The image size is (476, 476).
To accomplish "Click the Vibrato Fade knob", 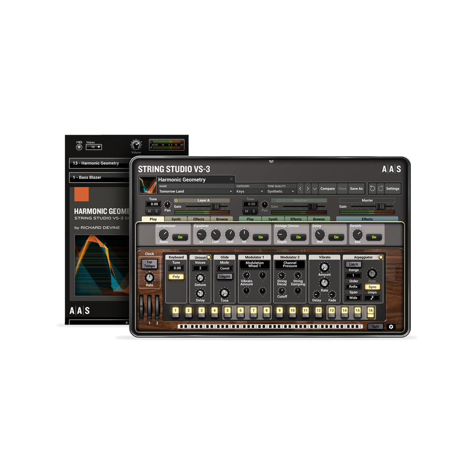I will 332,294.
